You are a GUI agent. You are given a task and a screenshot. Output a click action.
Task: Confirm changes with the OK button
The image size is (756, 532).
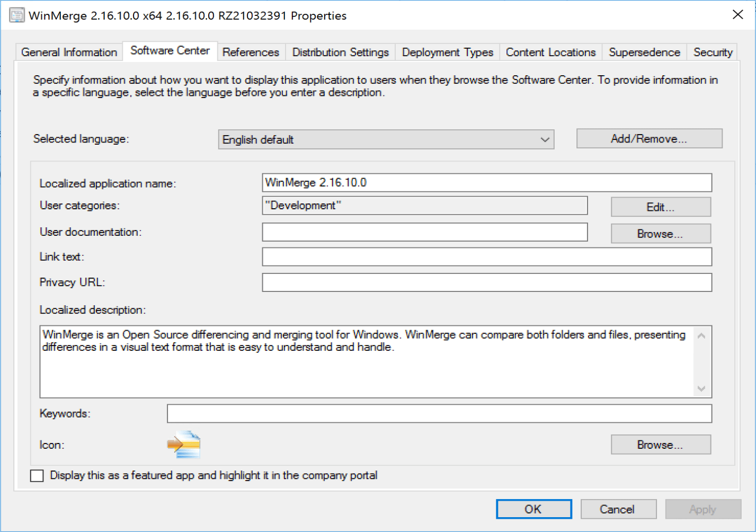click(x=533, y=509)
